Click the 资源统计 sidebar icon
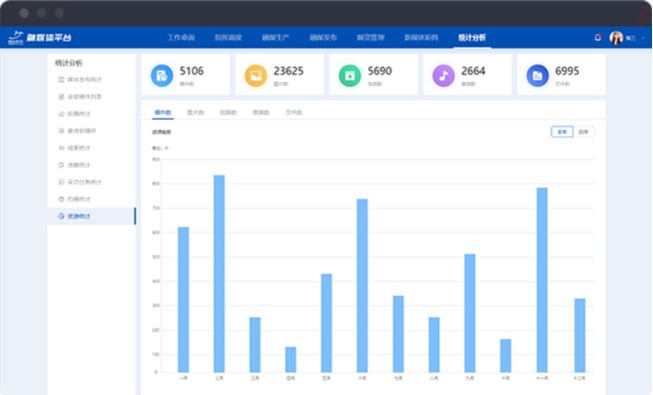The image size is (653, 395). pyautogui.click(x=61, y=216)
